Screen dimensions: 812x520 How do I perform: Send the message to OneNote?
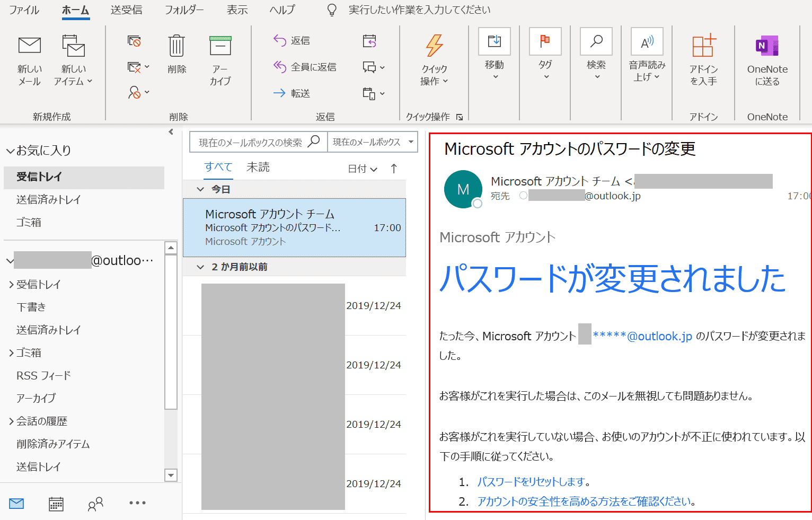pyautogui.click(x=767, y=60)
